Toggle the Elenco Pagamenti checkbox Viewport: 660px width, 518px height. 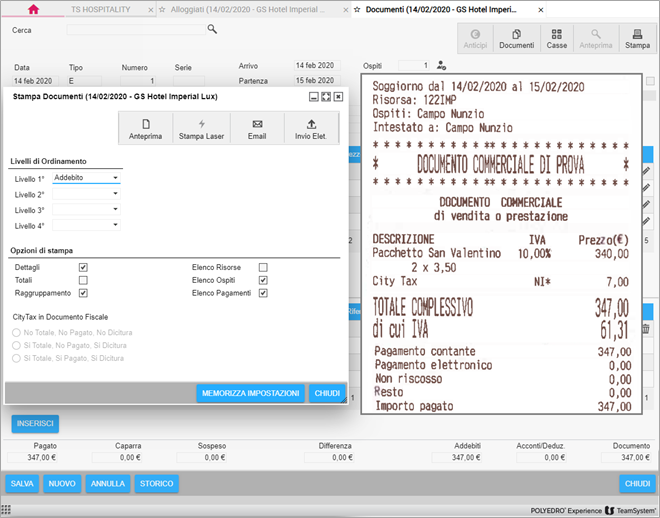click(x=263, y=293)
